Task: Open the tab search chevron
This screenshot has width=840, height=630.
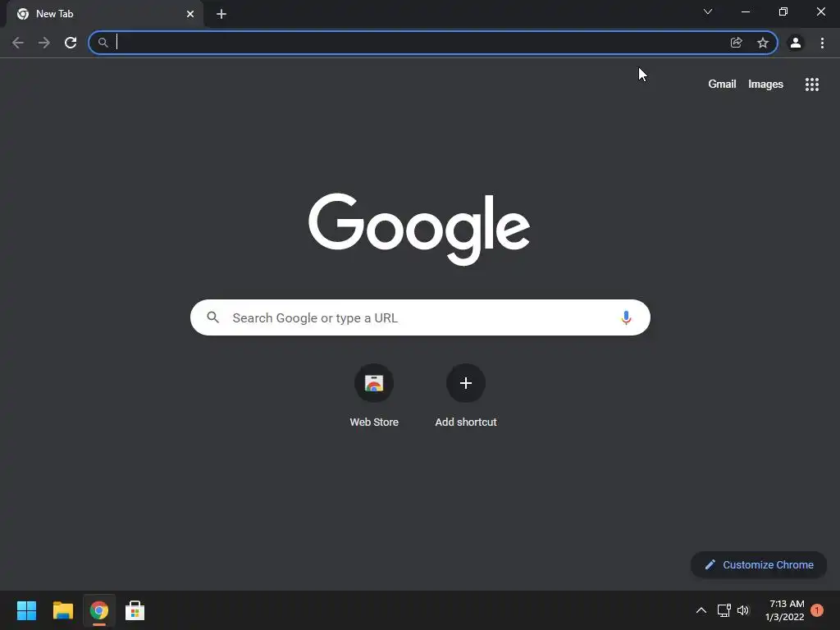Action: 708,11
